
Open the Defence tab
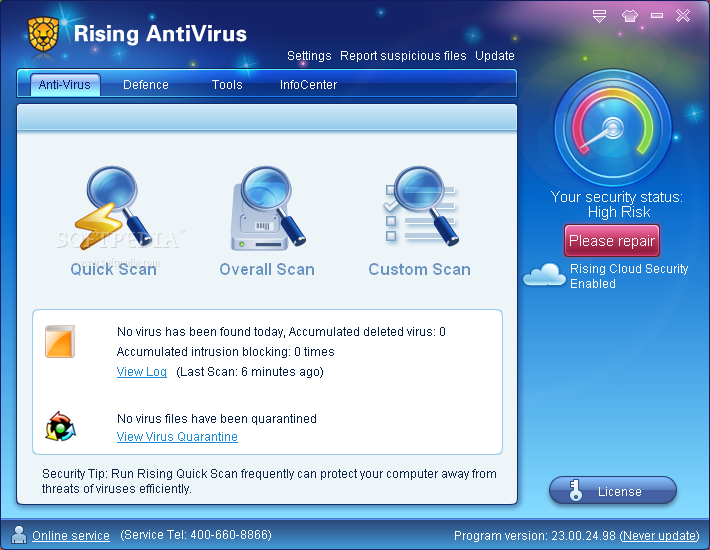click(x=146, y=85)
